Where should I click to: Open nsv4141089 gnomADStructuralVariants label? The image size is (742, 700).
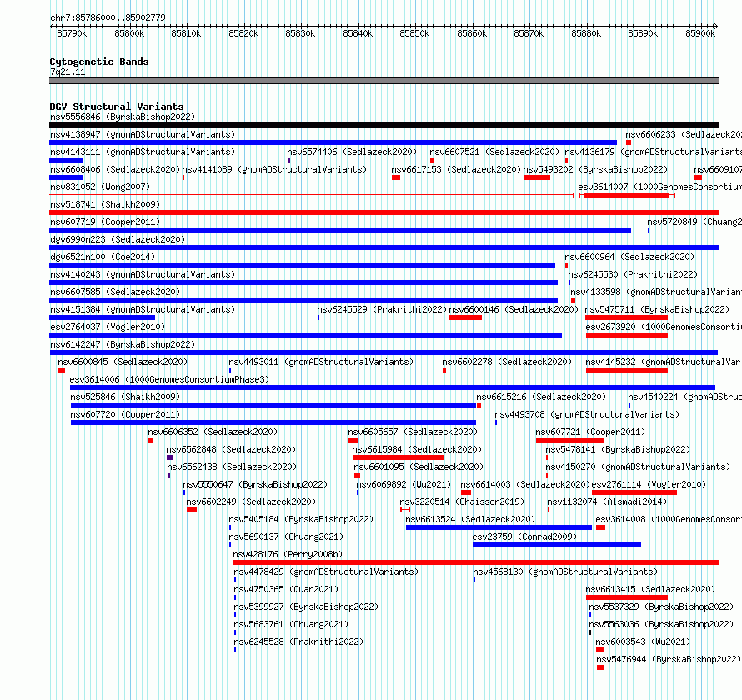click(x=274, y=169)
